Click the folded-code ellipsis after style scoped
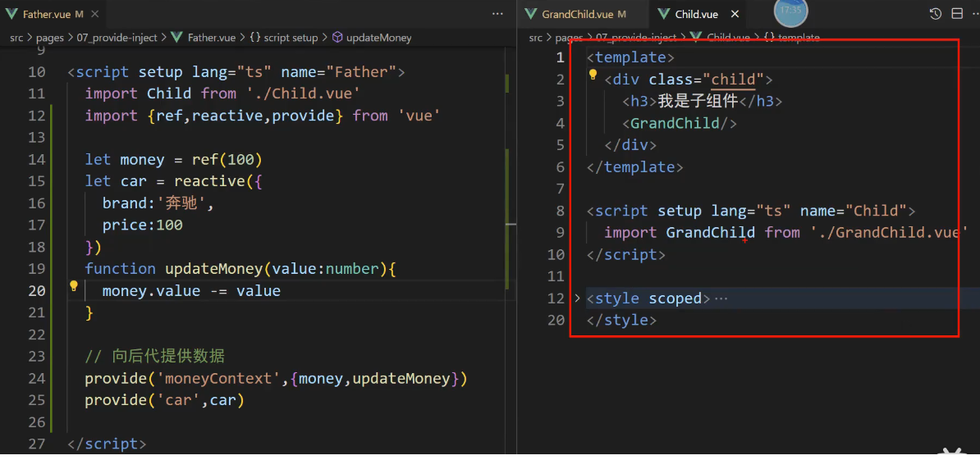 721,299
